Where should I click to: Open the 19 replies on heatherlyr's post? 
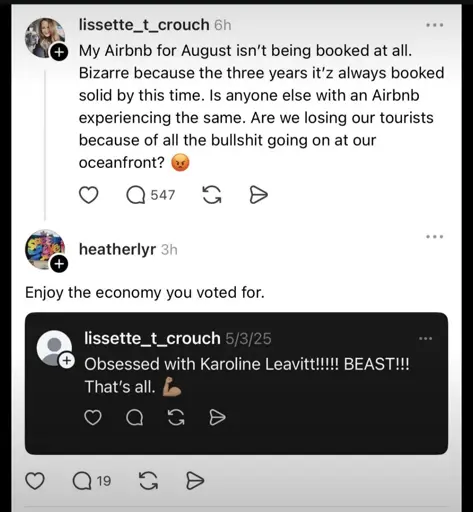click(x=92, y=481)
